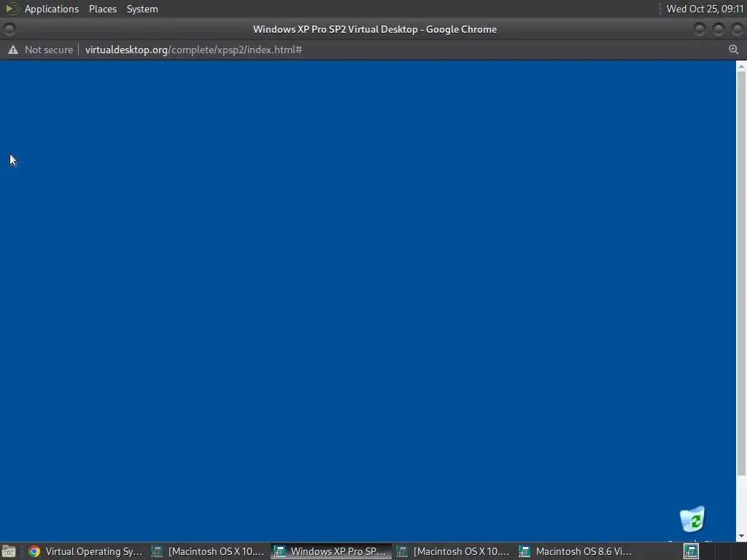Click the zoom magnifier icon in address bar

coord(733,50)
